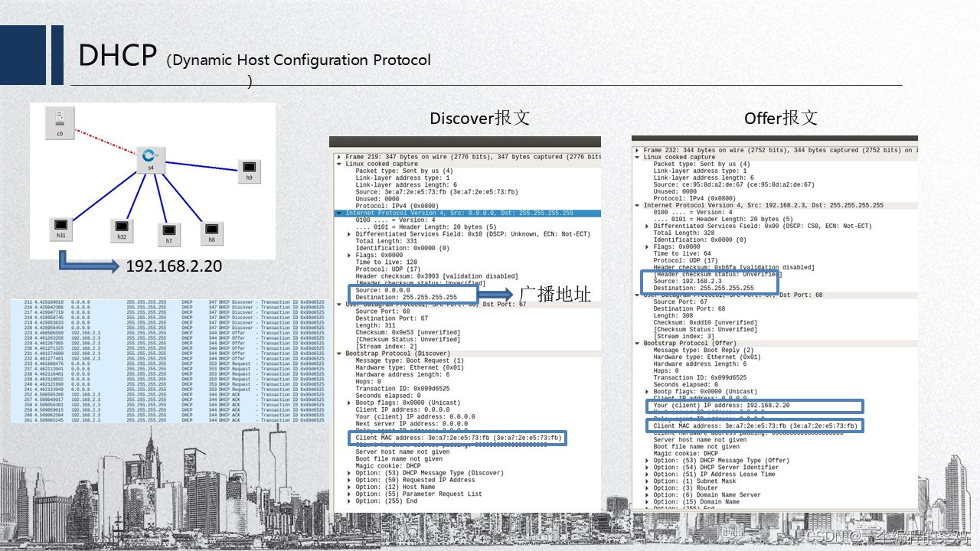Screen dimensions: 980x551
Task: Collapse Bootstrap Protocol (Discover) section
Action: [x=339, y=354]
